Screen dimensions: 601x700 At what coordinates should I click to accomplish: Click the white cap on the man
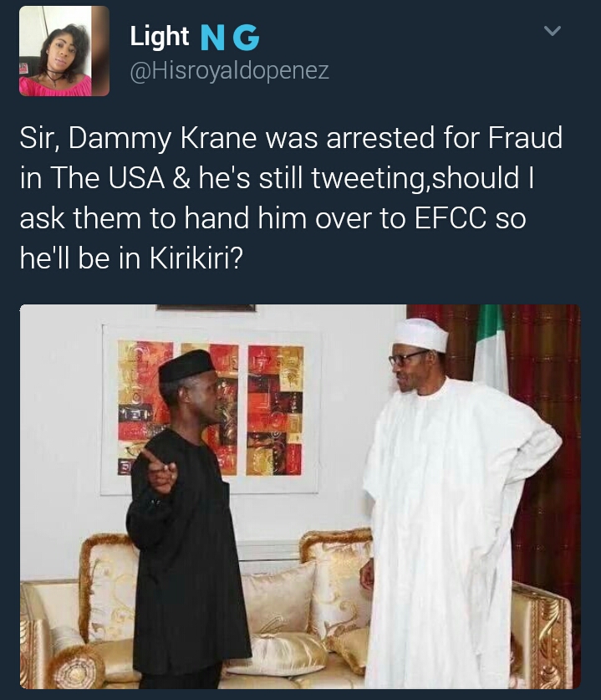click(x=421, y=334)
